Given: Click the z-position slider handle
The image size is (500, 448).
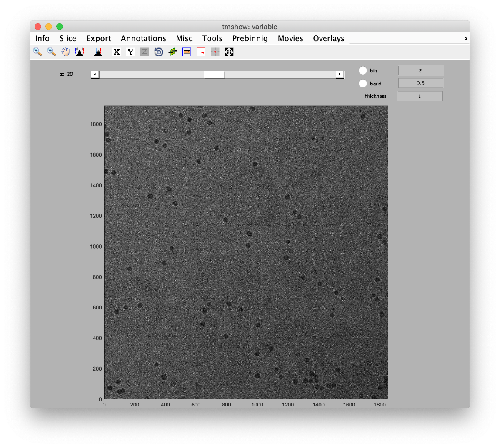Looking at the screenshot, I should coord(215,75).
